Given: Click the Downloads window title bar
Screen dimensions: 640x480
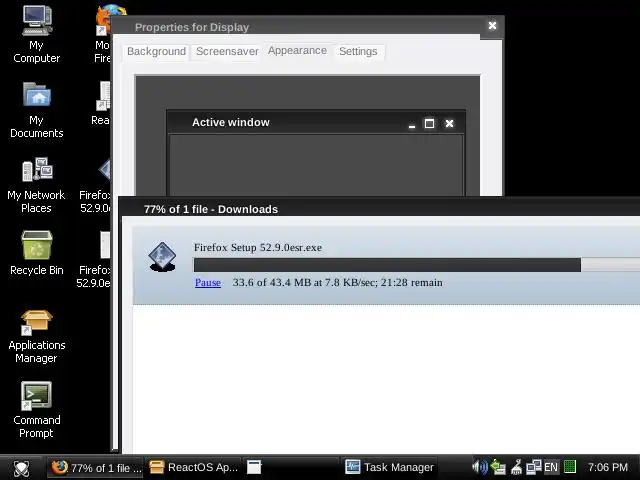Looking at the screenshot, I should click(380, 209).
